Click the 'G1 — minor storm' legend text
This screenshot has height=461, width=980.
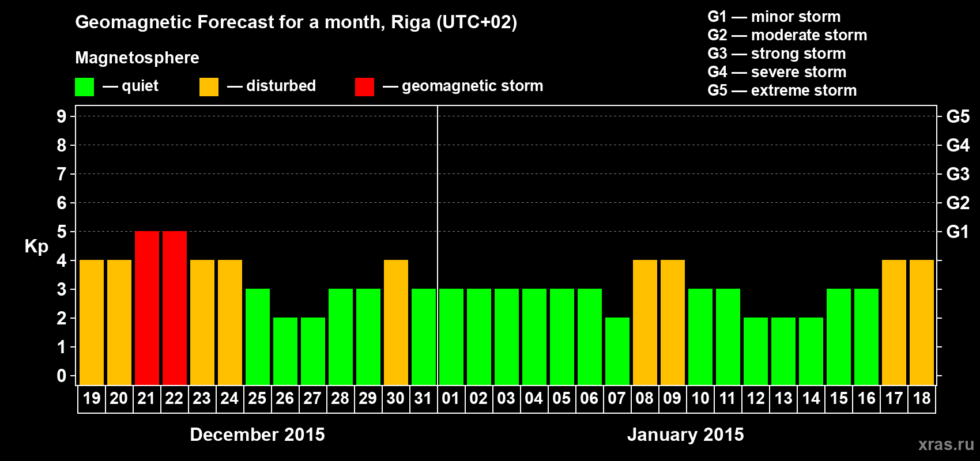[x=774, y=17]
